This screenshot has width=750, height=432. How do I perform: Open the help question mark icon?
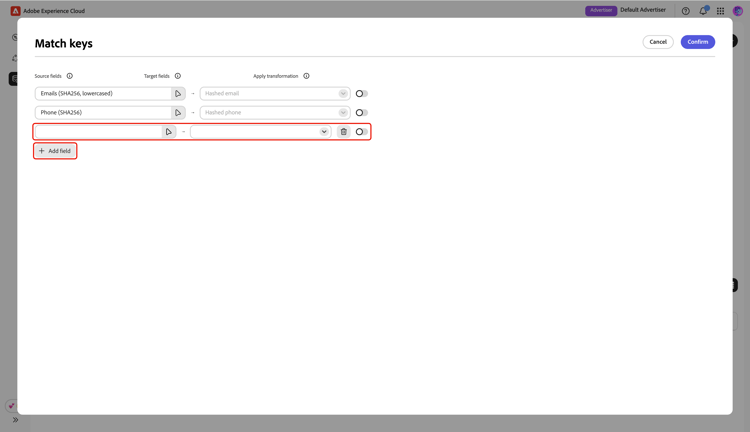click(685, 11)
